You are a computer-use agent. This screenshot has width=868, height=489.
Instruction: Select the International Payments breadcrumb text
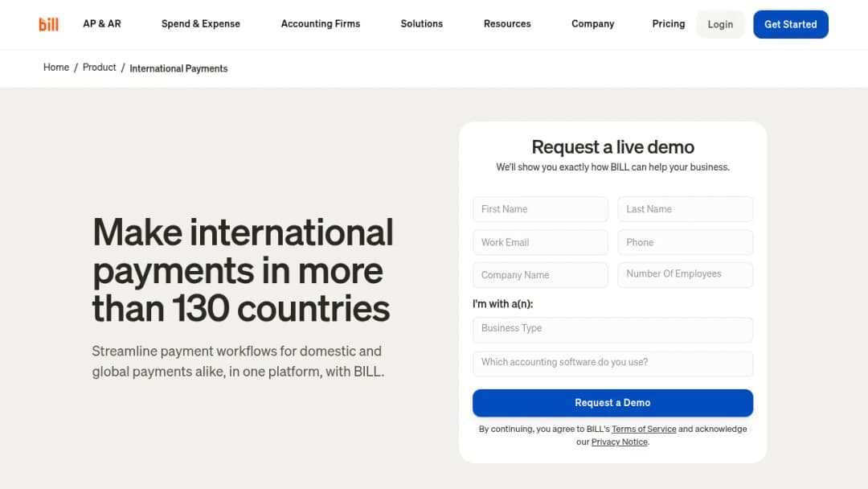[x=178, y=68]
